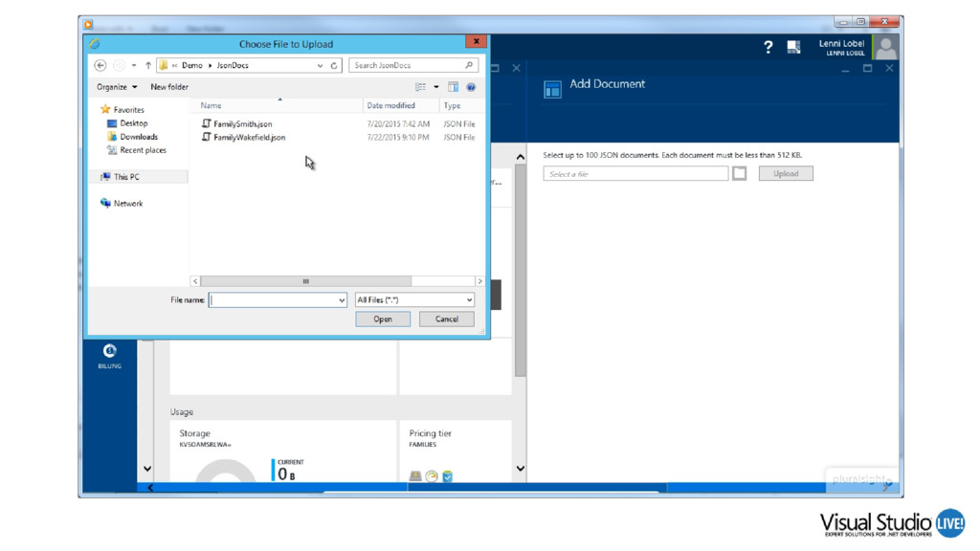
Task: Open the recent locations dropdown arrow
Action: [134, 65]
